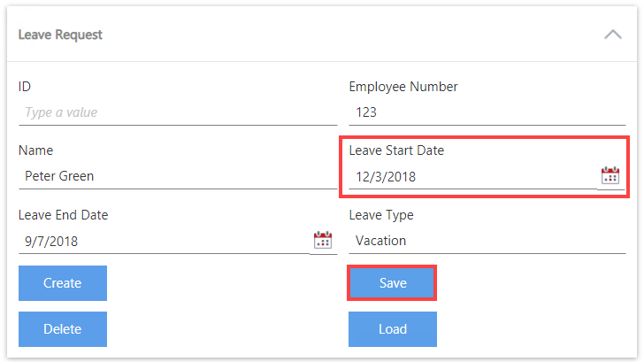This screenshot has width=644, height=362.
Task: Click the Leave Type label
Action: click(x=381, y=214)
